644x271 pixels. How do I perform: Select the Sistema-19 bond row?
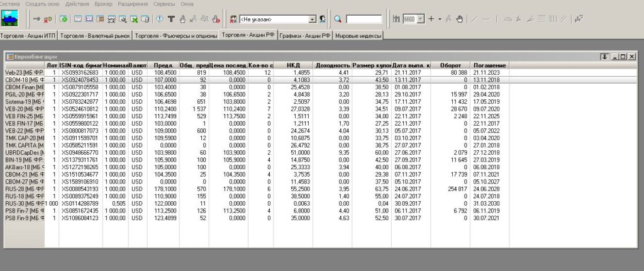[x=320, y=102]
